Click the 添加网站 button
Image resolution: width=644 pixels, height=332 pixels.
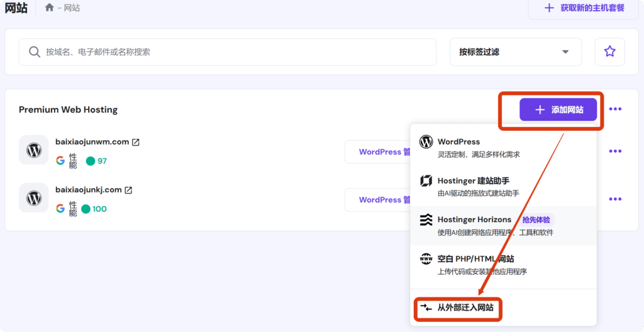pyautogui.click(x=558, y=109)
